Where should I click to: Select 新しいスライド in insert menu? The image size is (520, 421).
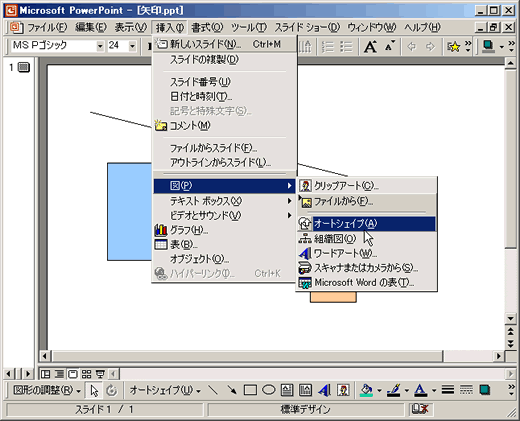coord(224,44)
